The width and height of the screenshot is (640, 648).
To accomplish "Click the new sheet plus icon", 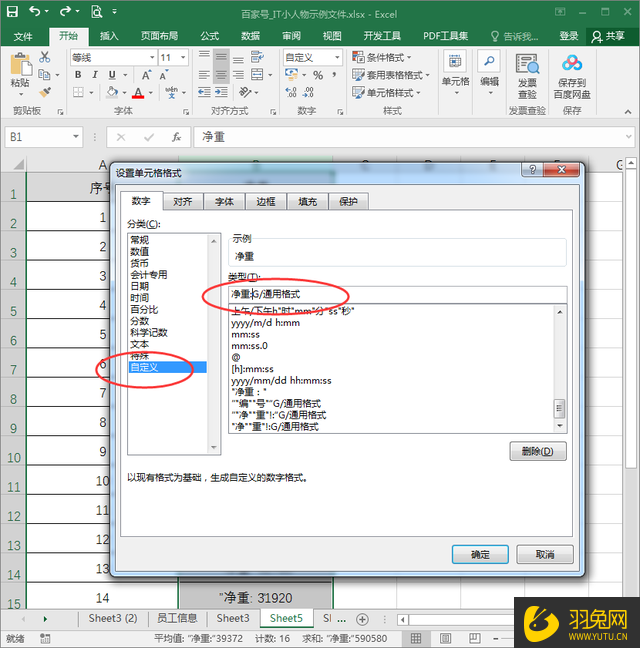I will 362,619.
